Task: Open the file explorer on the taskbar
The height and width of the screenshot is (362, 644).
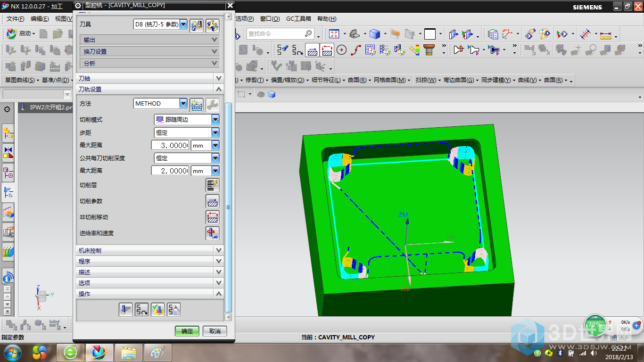Action: (x=129, y=352)
